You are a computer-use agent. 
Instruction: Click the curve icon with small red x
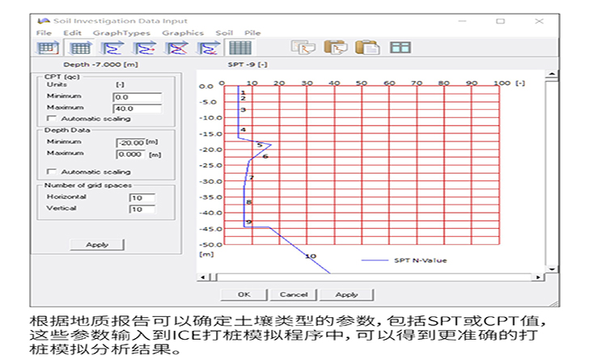[209, 48]
